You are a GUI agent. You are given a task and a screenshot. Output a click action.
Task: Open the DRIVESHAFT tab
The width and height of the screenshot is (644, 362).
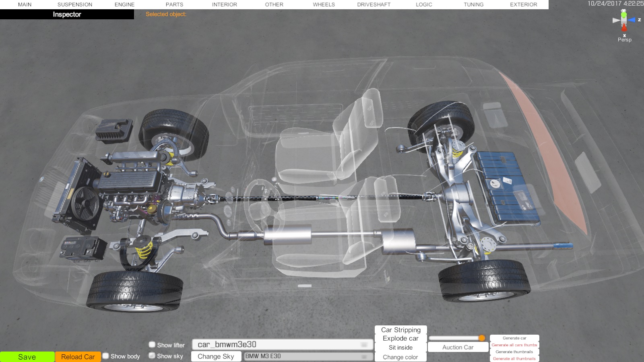click(x=374, y=4)
